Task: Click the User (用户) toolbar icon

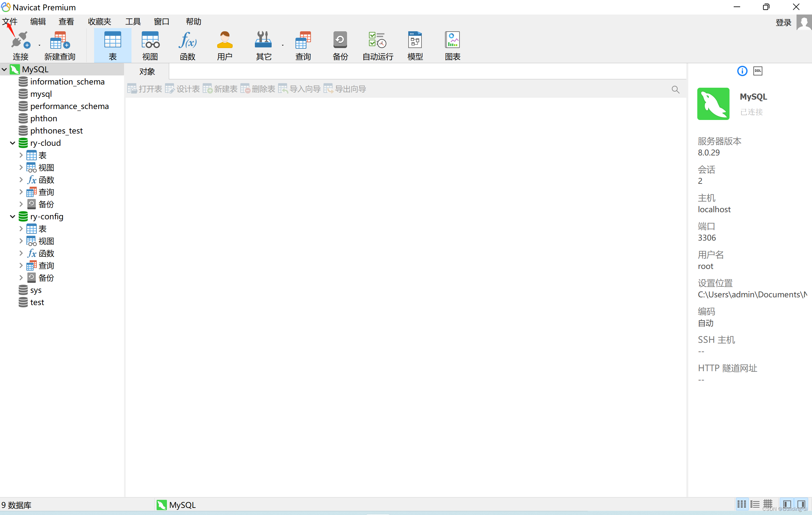Action: pyautogui.click(x=225, y=41)
